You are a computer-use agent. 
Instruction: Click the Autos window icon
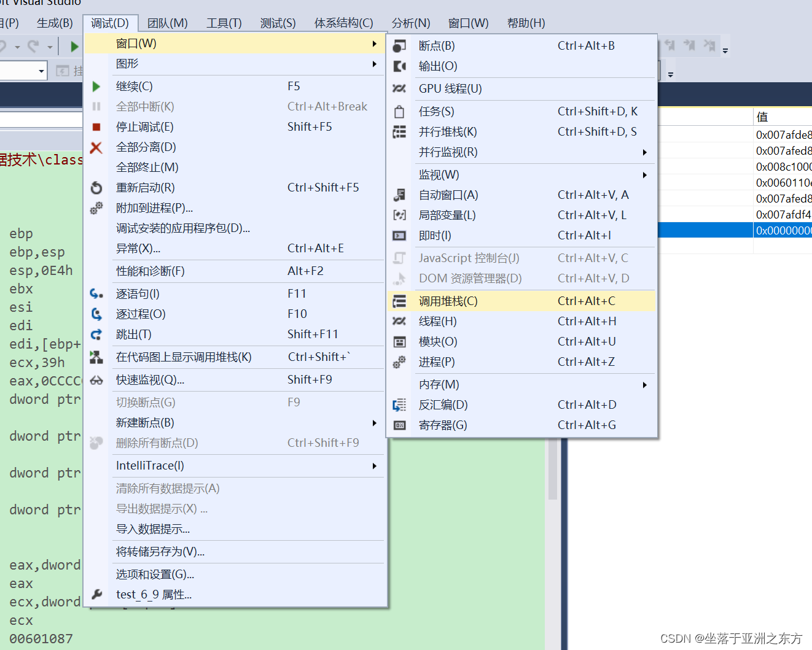399,195
